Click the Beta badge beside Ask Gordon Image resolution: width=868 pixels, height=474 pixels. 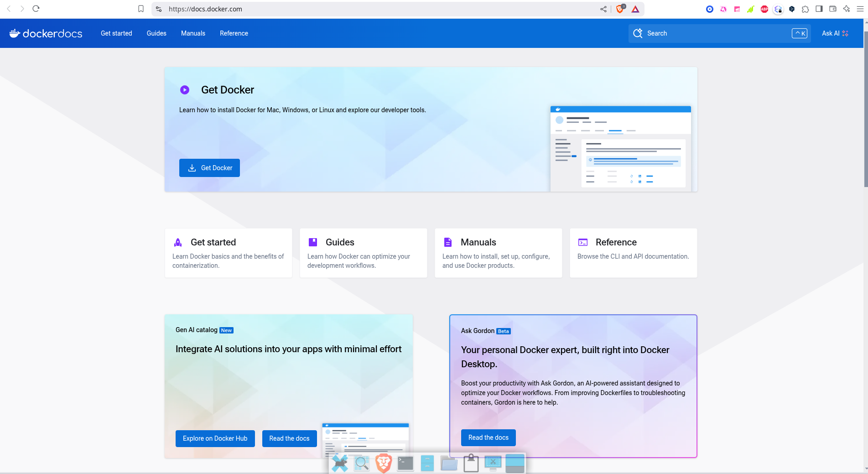pyautogui.click(x=504, y=331)
